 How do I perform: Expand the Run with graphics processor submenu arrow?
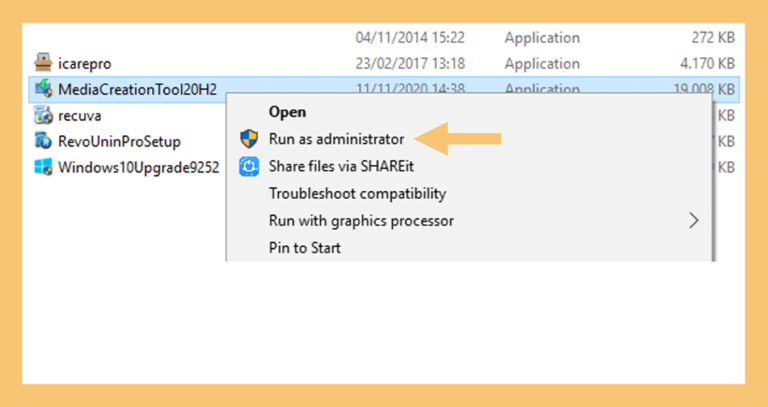tap(693, 221)
